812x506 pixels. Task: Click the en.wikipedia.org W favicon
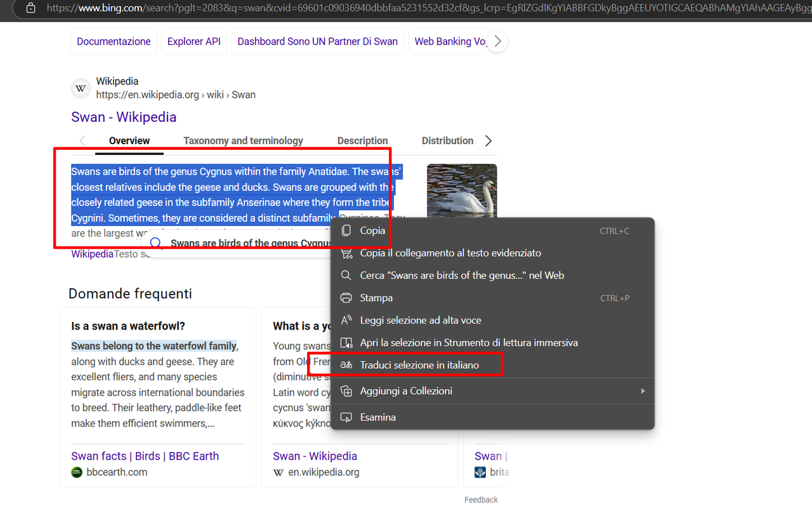pyautogui.click(x=278, y=472)
